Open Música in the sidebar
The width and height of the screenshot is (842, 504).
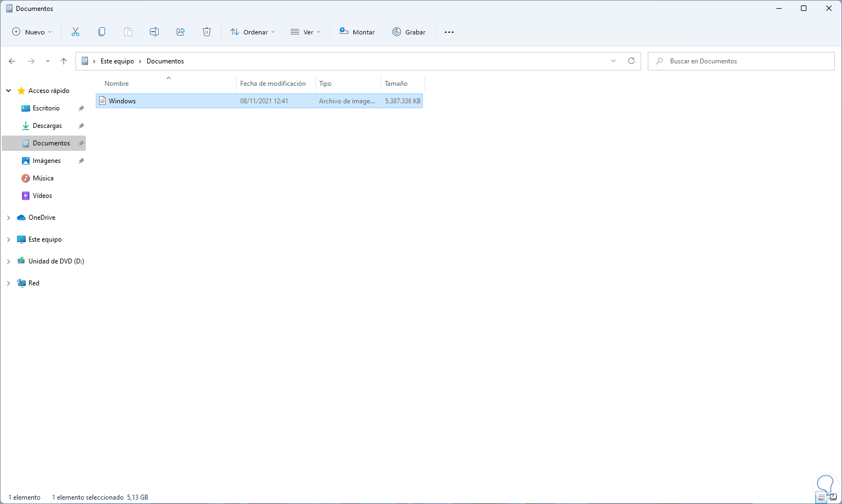(44, 178)
